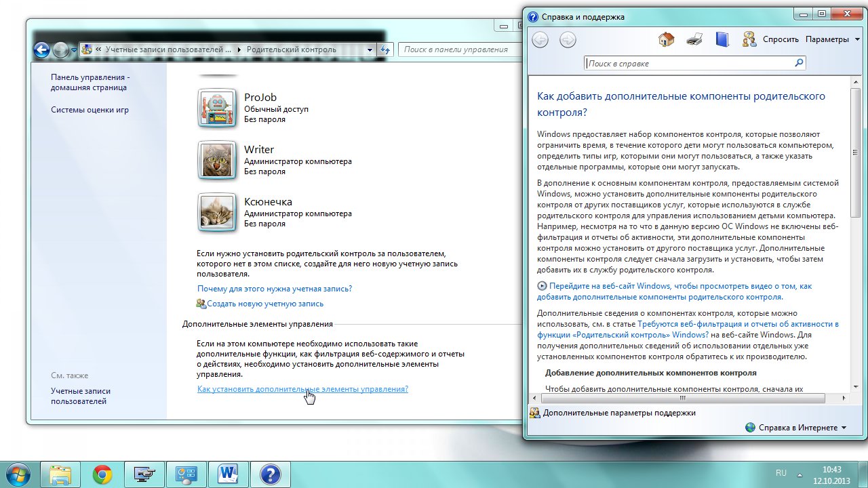Select the ProJob robot account picture
Image resolution: width=868 pixels, height=488 pixels.
218,108
